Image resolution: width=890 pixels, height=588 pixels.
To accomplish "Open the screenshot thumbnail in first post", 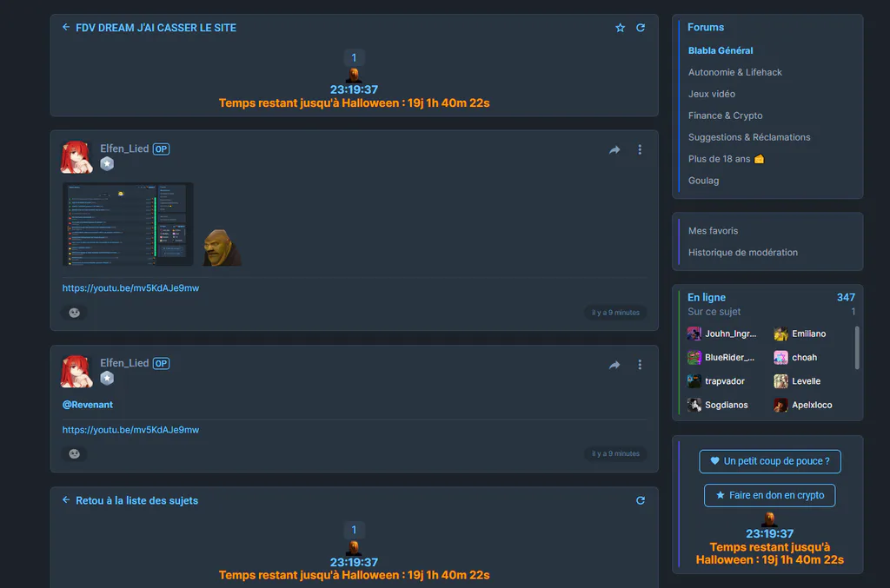I will pos(128,225).
